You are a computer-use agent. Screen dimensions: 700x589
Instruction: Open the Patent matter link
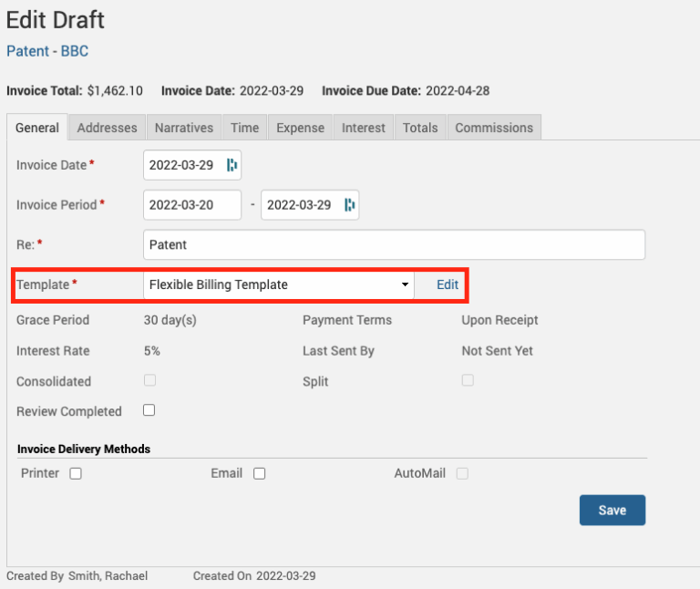[x=27, y=51]
